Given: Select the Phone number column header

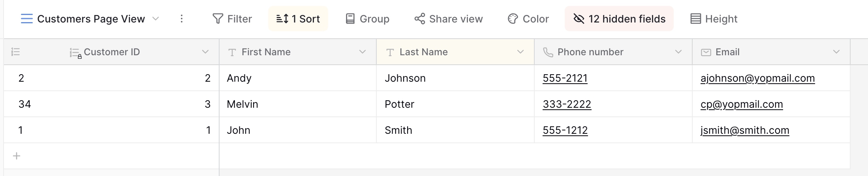Looking at the screenshot, I should tap(613, 52).
